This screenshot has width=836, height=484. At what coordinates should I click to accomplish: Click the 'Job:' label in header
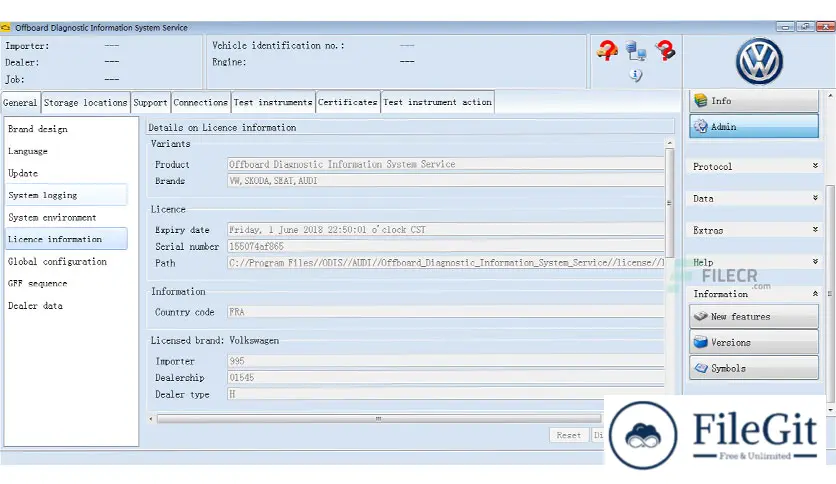click(15, 79)
